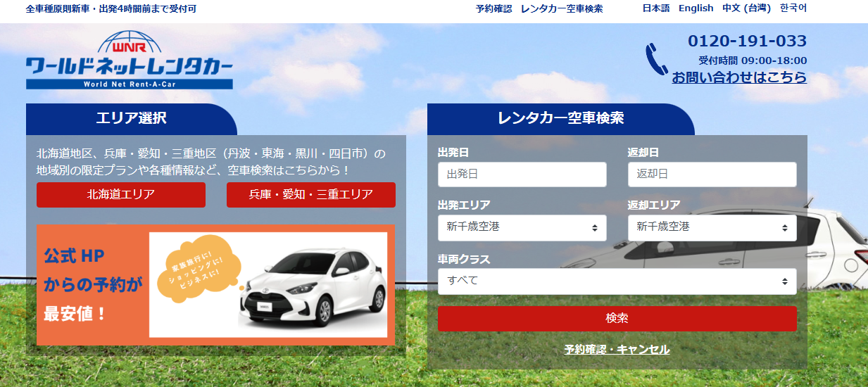868x387 pixels.
Task: Click the 返却日 date input field
Action: click(712, 175)
